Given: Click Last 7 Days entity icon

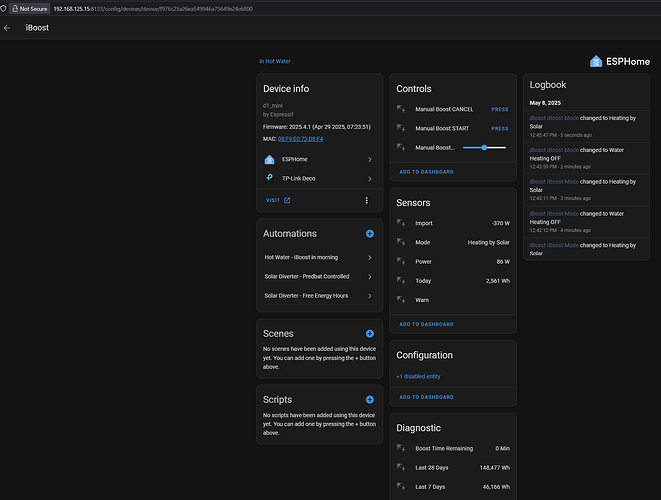Looking at the screenshot, I should [x=401, y=487].
